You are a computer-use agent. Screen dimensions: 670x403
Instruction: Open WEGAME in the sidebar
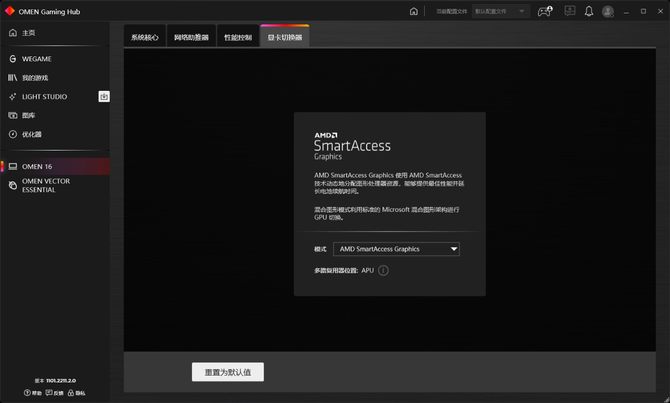[30, 59]
